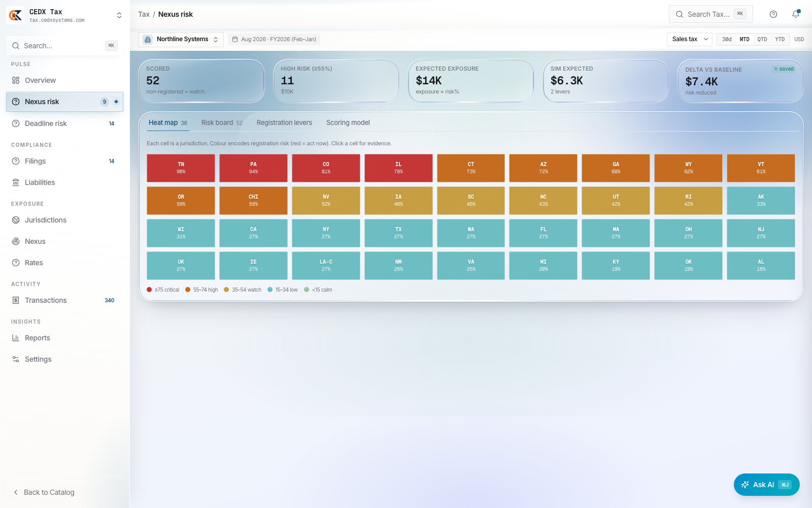Open the Expected Exposure card
This screenshot has width=812, height=508.
(x=471, y=81)
